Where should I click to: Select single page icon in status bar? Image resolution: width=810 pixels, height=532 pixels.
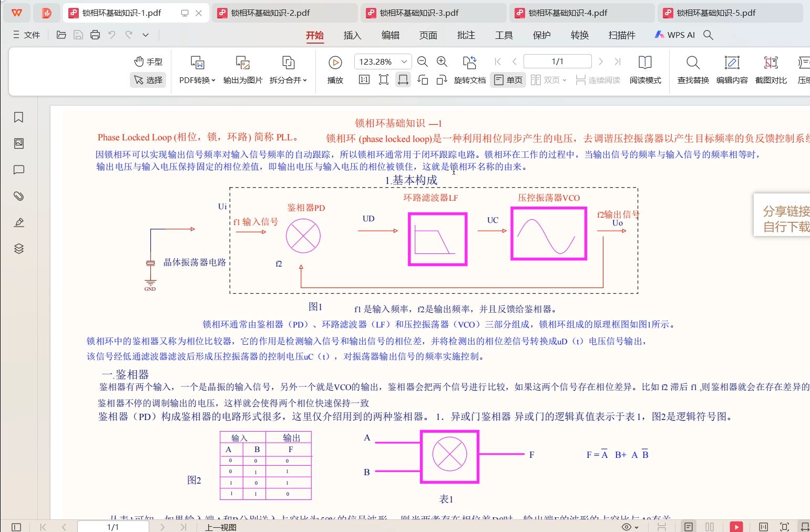(x=689, y=527)
